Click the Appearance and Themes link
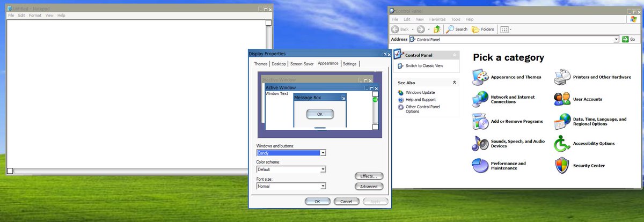644x222 pixels. coord(516,77)
